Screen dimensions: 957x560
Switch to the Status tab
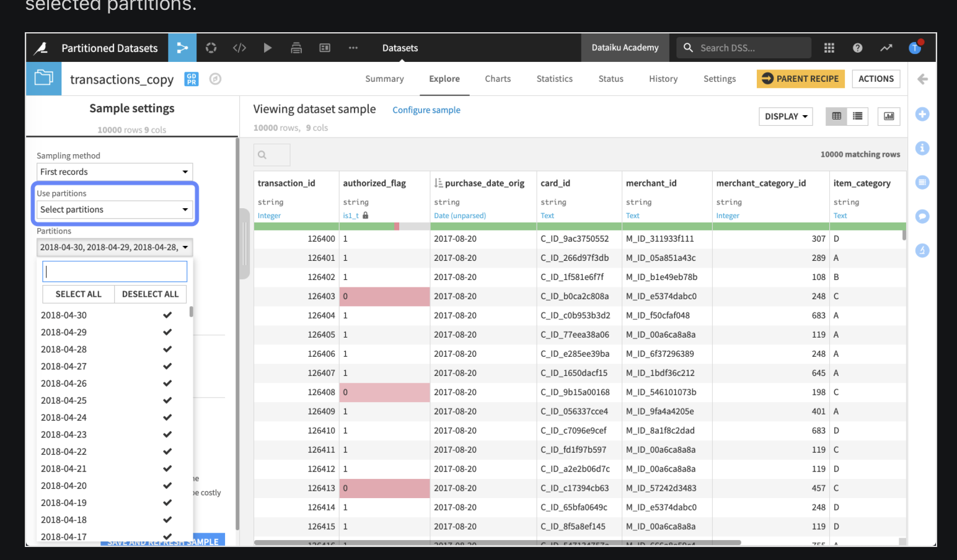click(611, 79)
